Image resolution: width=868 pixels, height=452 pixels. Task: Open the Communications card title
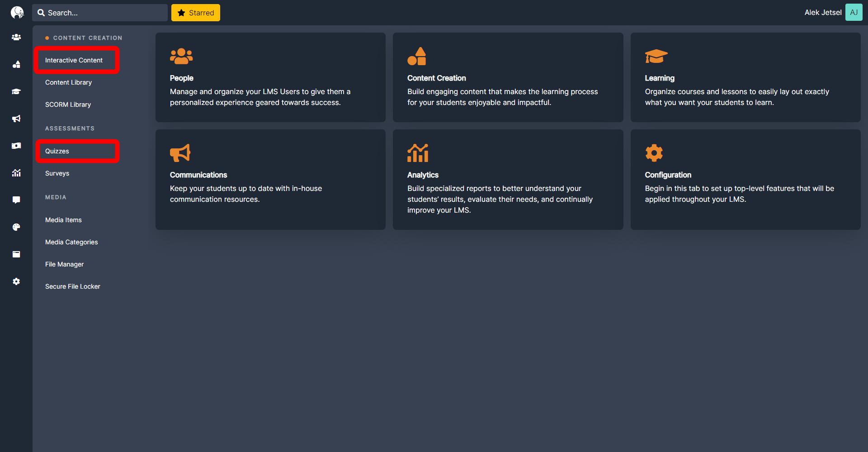(x=198, y=175)
